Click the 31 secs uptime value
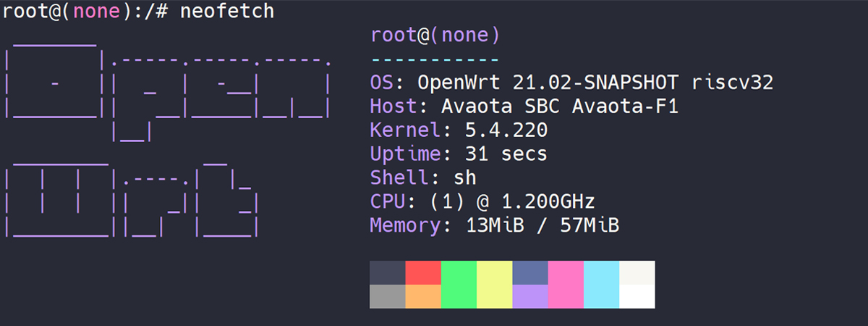This screenshot has width=868, height=326. tap(506, 154)
